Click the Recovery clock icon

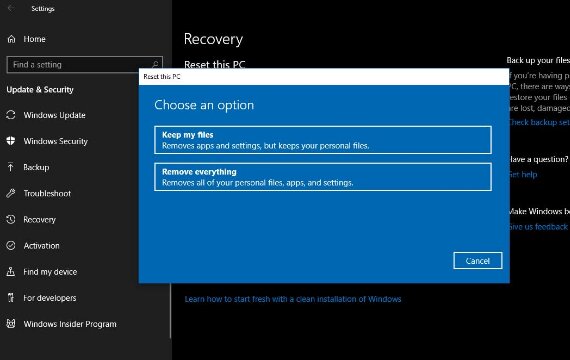pos(11,220)
